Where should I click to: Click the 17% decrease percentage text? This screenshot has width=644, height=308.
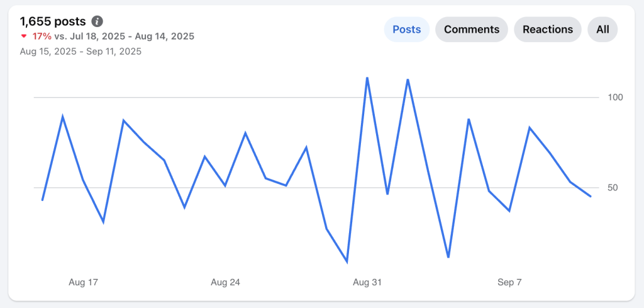(x=42, y=37)
